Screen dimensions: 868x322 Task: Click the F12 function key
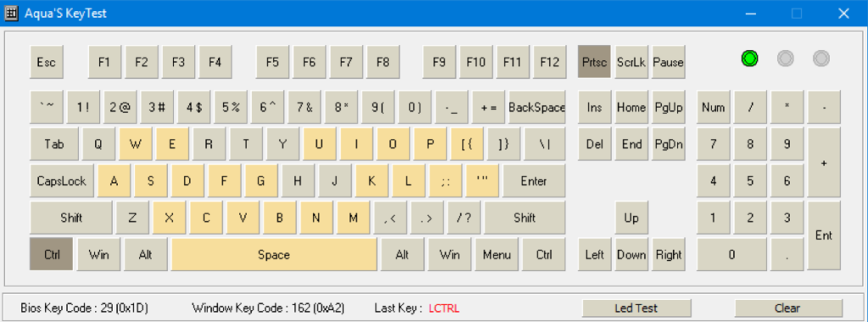(x=549, y=62)
